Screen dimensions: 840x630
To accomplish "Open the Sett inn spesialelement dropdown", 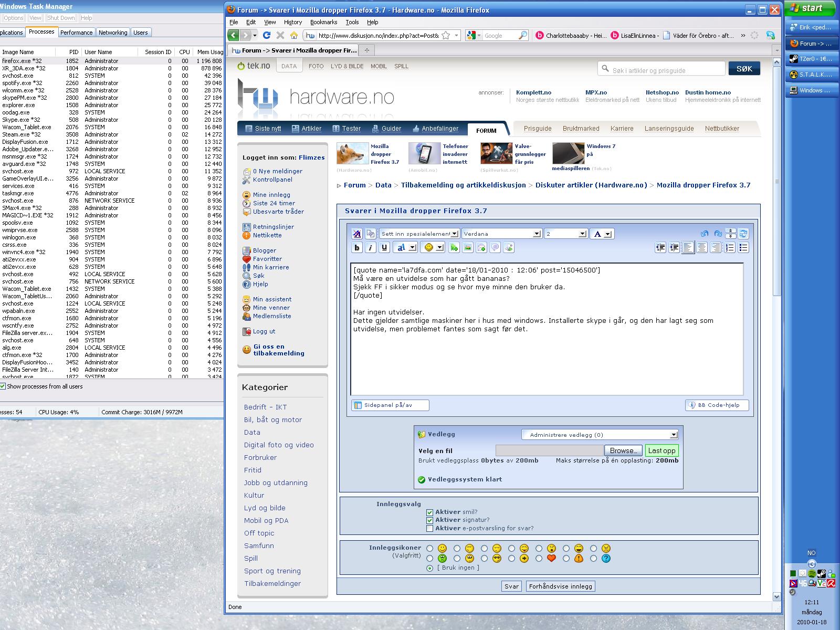I will pyautogui.click(x=419, y=234).
